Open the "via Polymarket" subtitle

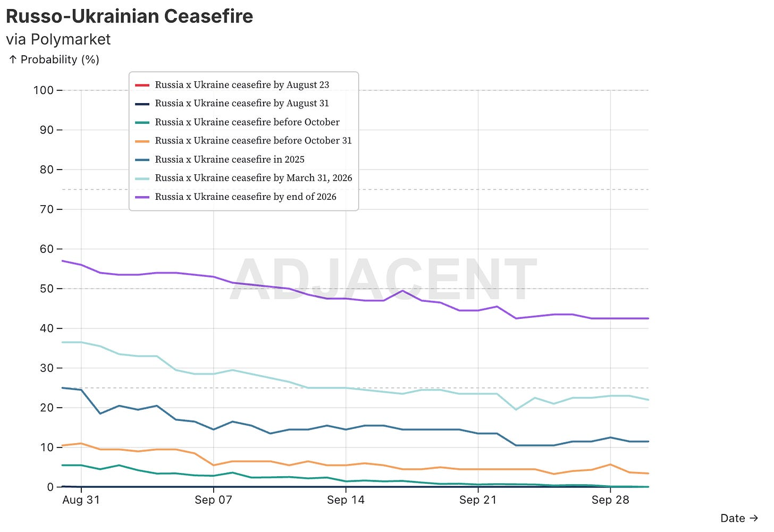[x=58, y=39]
